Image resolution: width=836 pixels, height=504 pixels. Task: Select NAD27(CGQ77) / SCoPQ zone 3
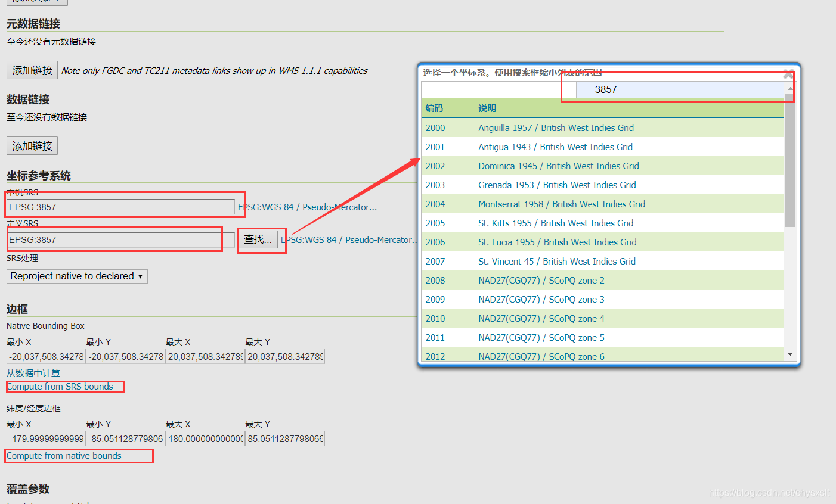(x=541, y=299)
